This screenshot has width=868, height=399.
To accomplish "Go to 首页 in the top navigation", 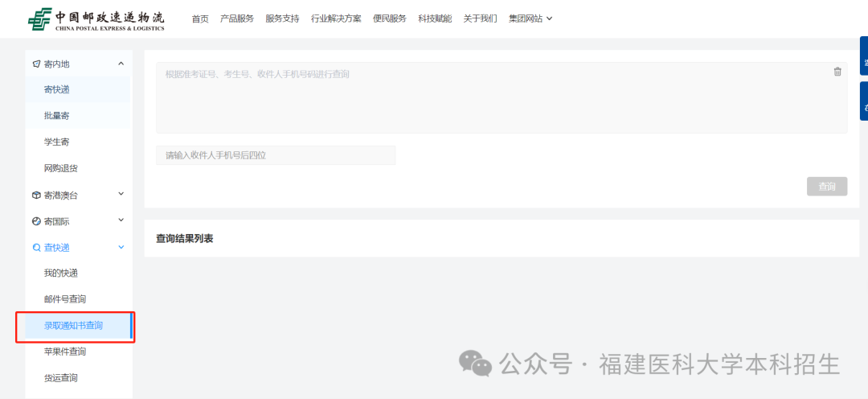I will click(x=200, y=19).
